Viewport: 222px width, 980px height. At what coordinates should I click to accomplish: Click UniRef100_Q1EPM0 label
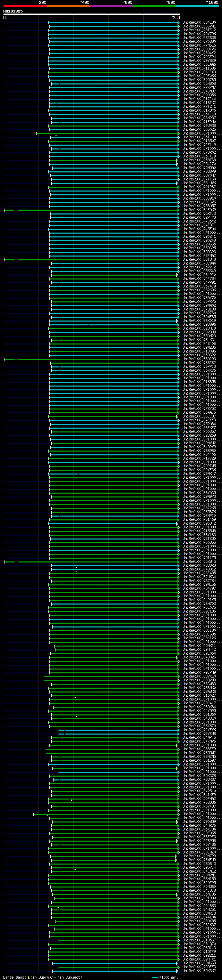coord(199,122)
